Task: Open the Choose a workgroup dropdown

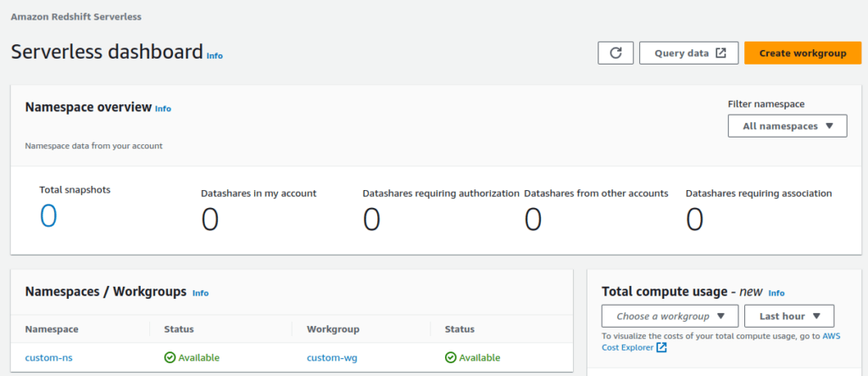Action: click(670, 317)
